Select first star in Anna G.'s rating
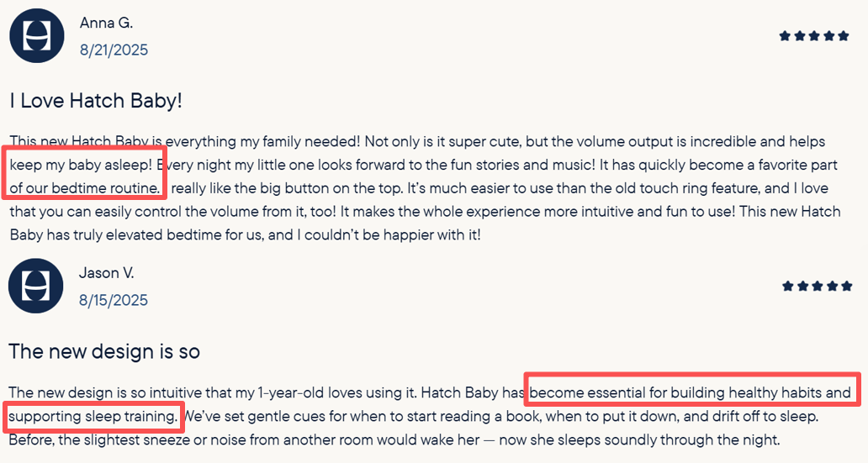 click(x=785, y=36)
